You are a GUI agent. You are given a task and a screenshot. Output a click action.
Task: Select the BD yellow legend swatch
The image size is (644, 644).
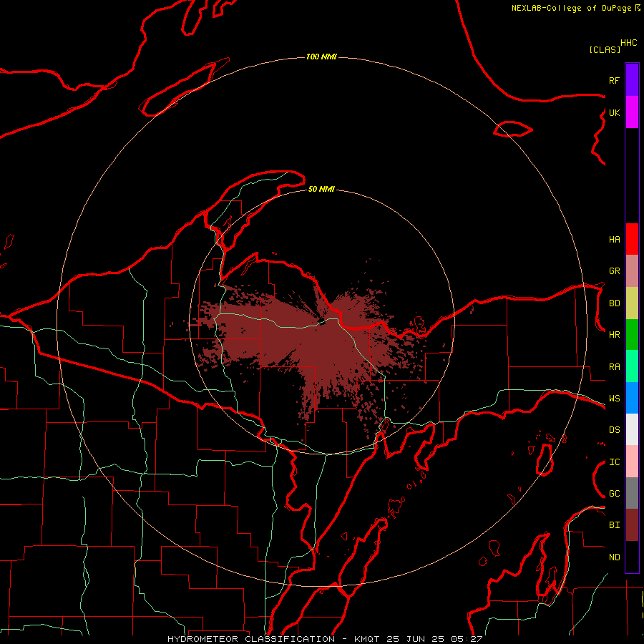[632, 303]
